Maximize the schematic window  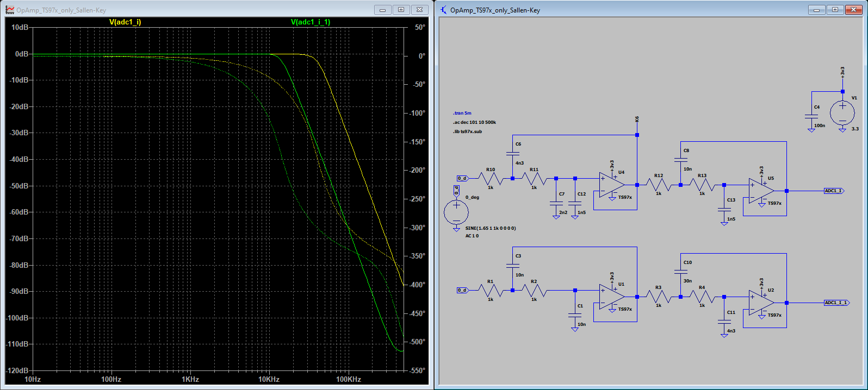coord(835,10)
